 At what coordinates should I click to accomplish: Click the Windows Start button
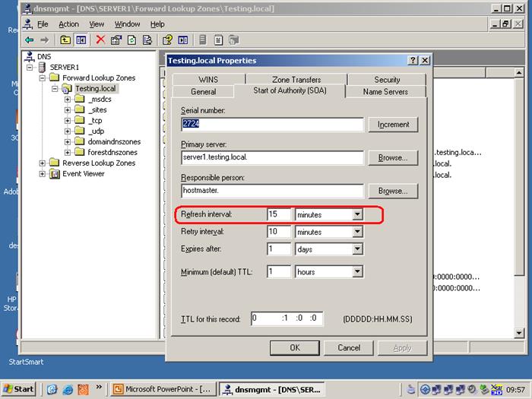click(18, 389)
